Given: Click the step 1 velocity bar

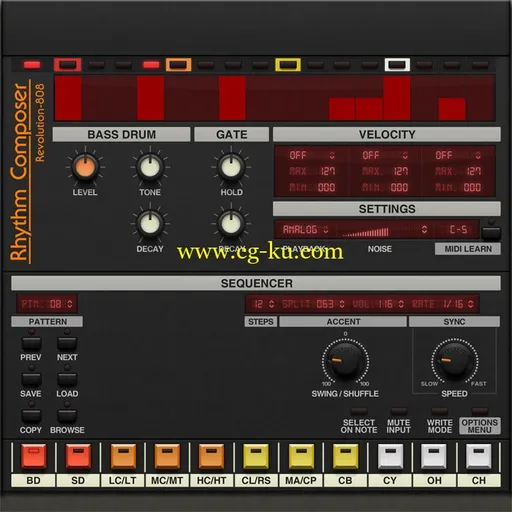Looking at the screenshot, I should (x=68, y=98).
